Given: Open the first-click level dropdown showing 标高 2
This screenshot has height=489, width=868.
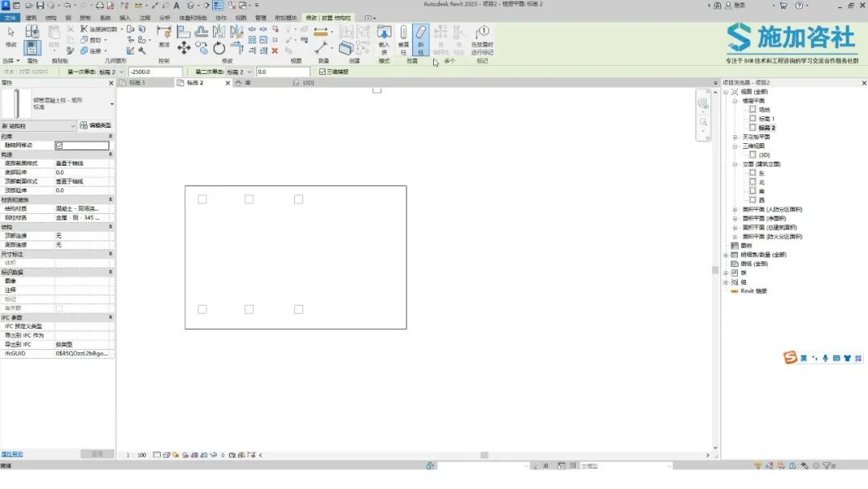Looking at the screenshot, I should [112, 72].
